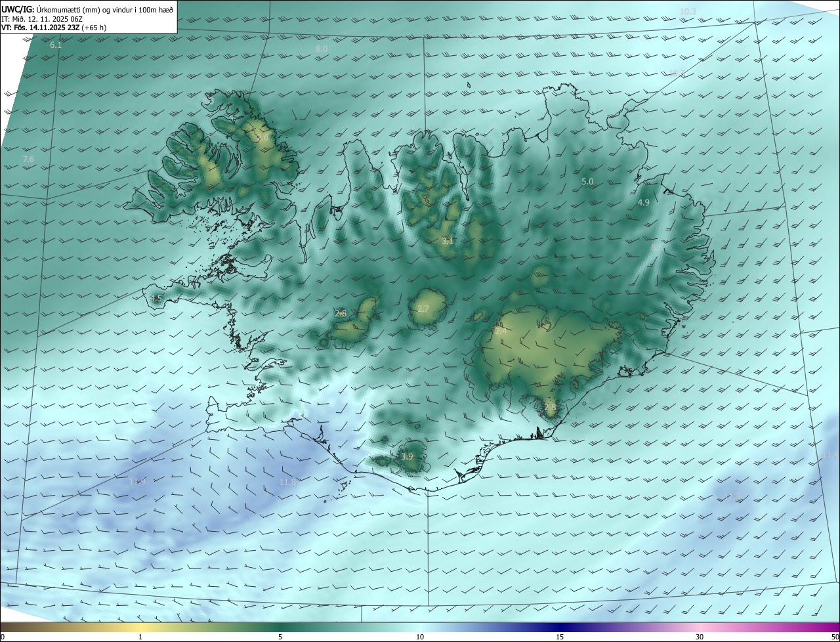The height and width of the screenshot is (642, 840).
Task: Click the valid time 'VT: Fös. 14.11.2025 23Z (+65 h)'
Action: 54,28
